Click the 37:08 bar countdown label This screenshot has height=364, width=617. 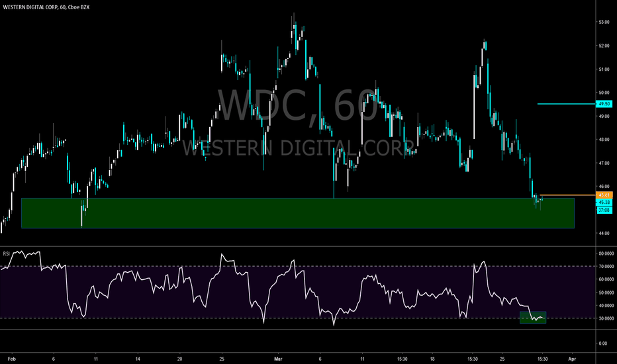(x=604, y=210)
